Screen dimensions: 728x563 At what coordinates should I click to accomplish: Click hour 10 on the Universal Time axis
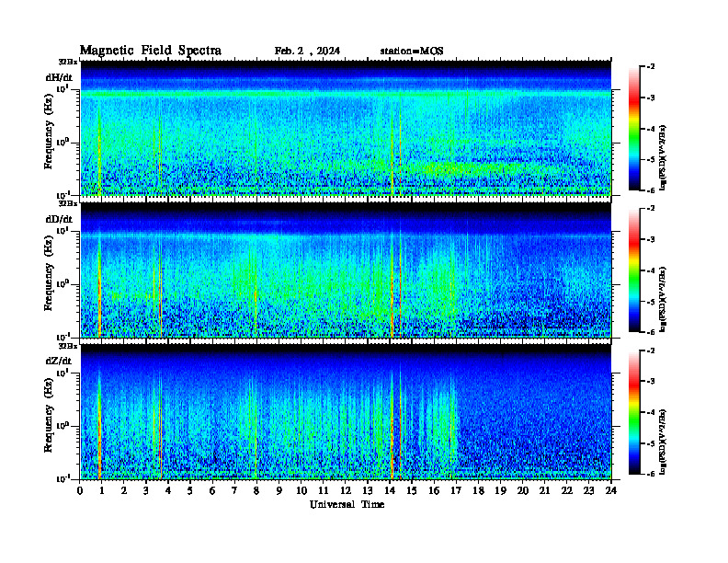click(x=301, y=490)
